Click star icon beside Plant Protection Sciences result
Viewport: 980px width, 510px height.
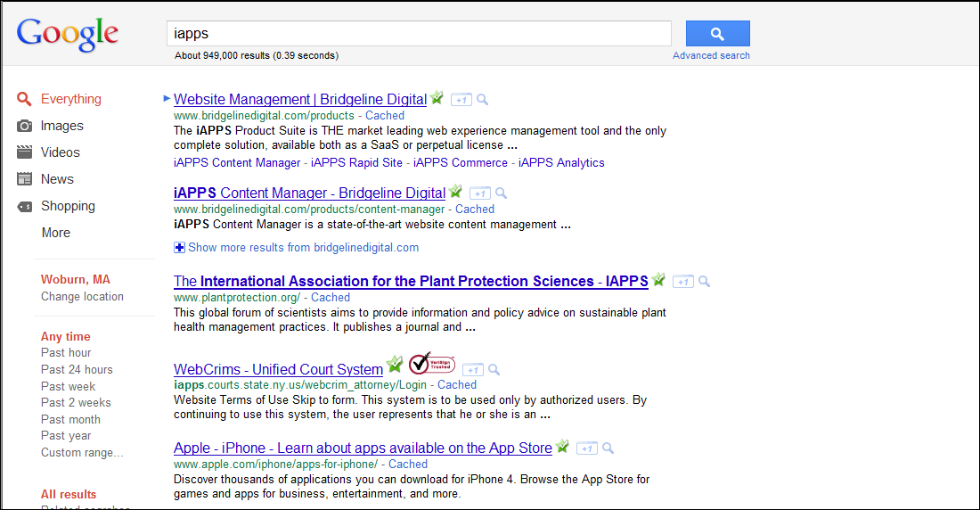tap(658, 280)
